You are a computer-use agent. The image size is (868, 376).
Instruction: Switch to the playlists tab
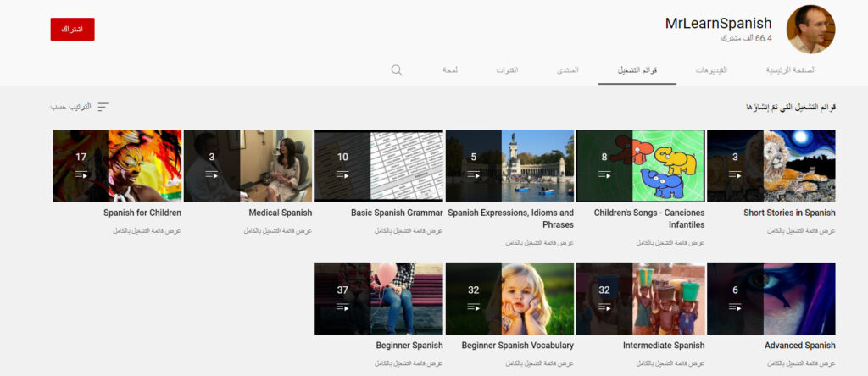(637, 69)
